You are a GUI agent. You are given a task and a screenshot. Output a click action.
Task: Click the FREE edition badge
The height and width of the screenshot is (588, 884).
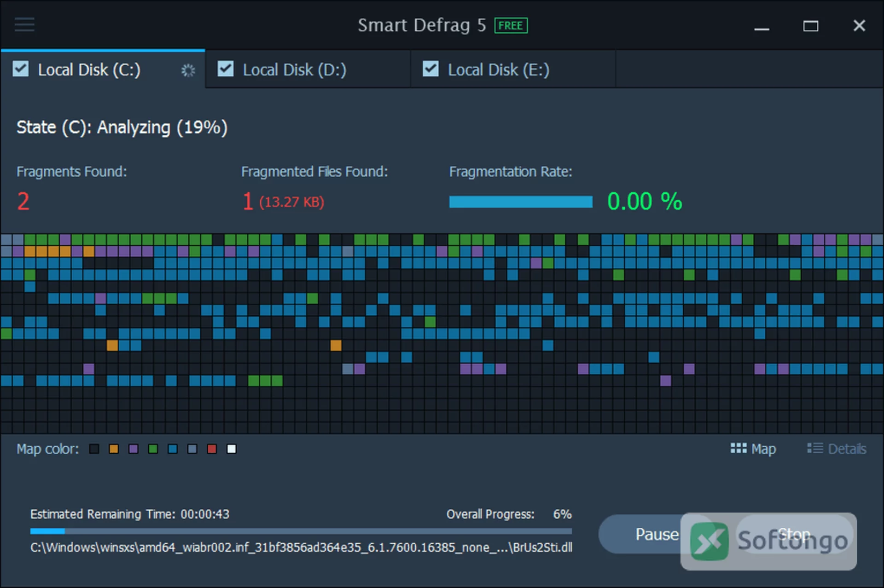511,25
